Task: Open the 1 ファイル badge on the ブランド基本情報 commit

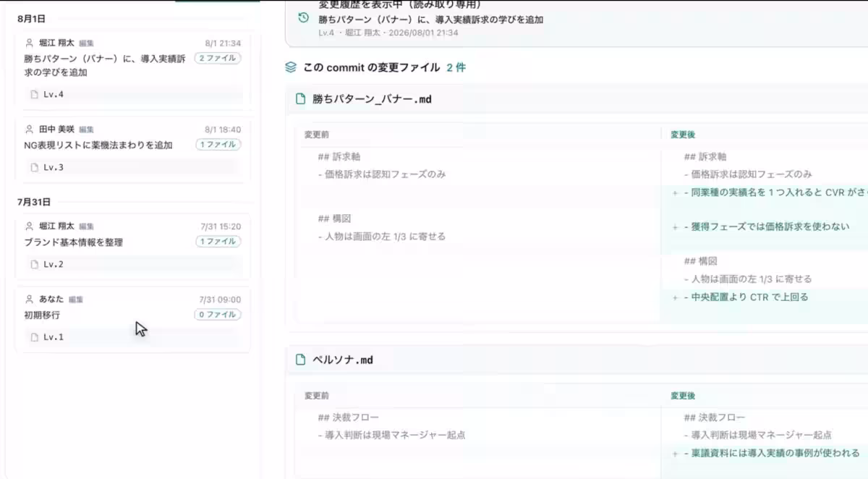Action: click(x=218, y=242)
